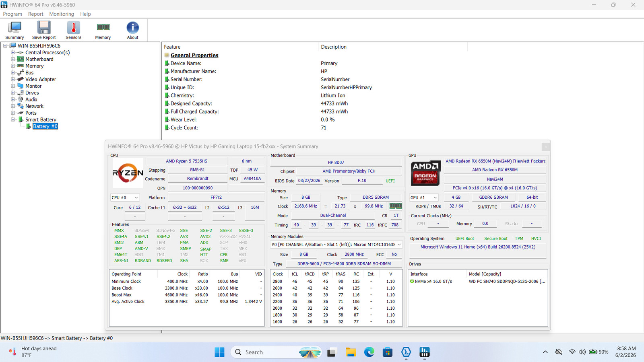Open the Program menu

click(x=12, y=14)
